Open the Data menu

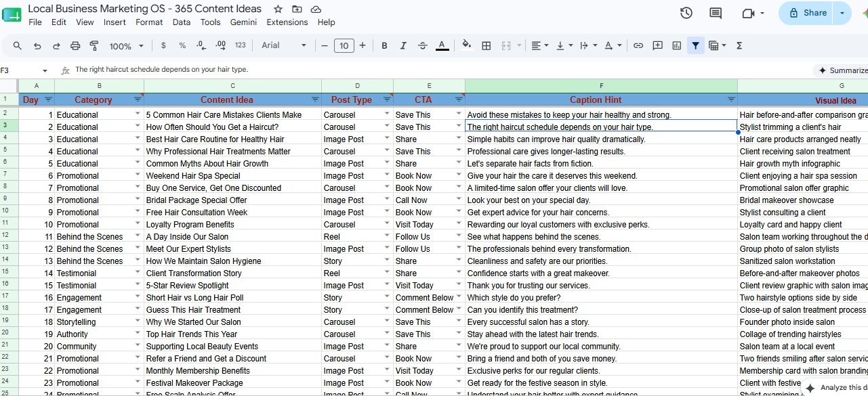(182, 22)
